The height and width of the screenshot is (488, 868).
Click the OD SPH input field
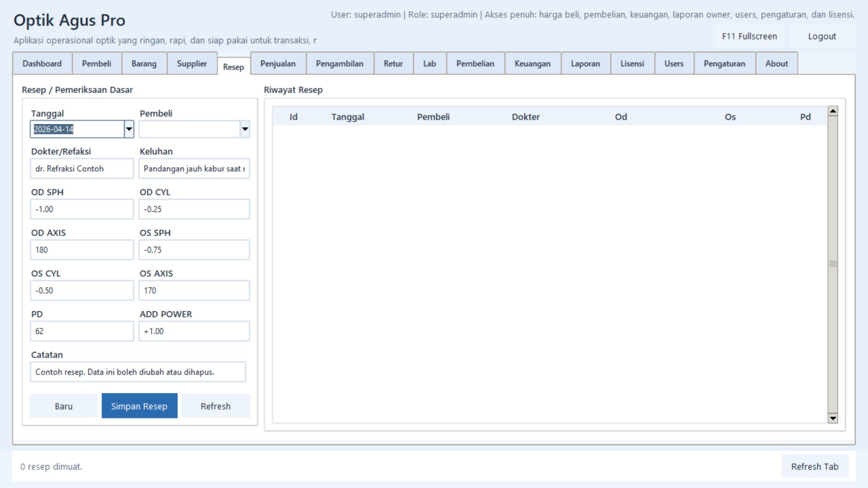[x=81, y=210]
